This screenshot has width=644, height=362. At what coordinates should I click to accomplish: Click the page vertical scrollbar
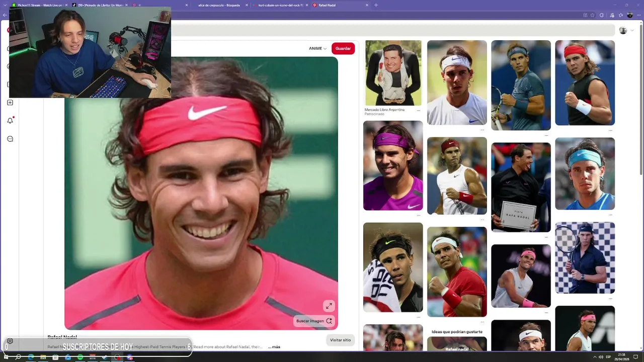click(640, 101)
